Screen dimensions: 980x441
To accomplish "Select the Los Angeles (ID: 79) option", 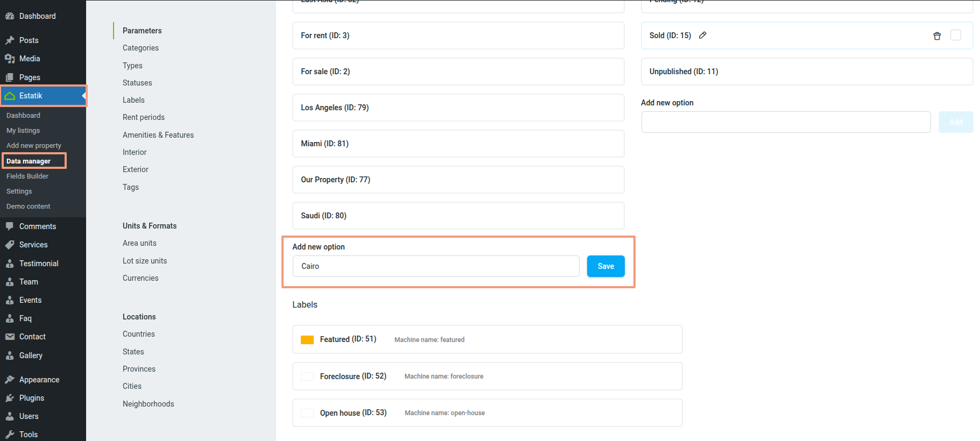I will tap(458, 108).
